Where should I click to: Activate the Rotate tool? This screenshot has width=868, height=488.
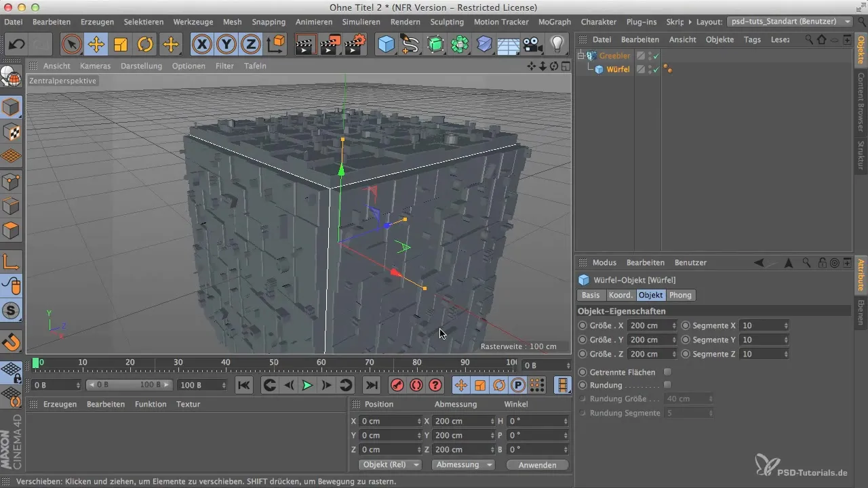(145, 45)
